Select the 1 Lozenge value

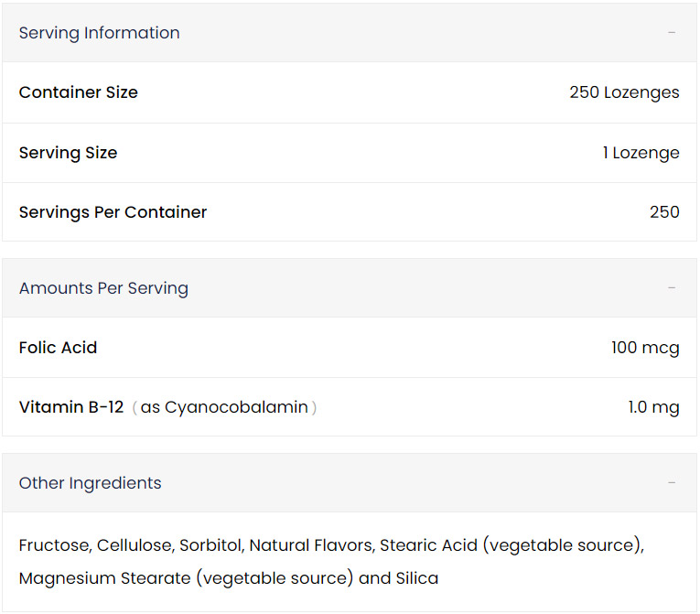coord(641,153)
